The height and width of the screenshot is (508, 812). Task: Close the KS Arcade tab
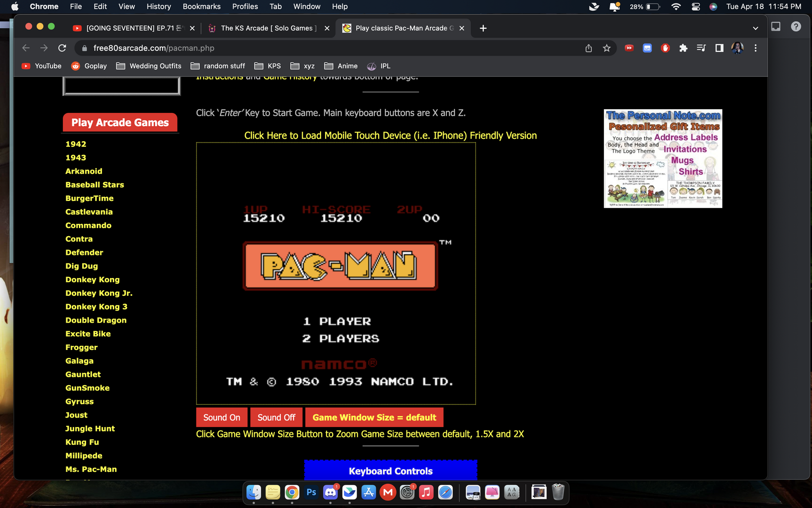tap(327, 28)
